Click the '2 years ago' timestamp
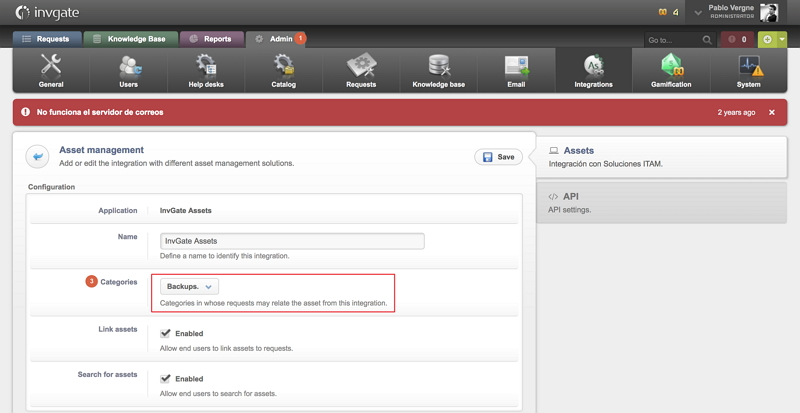Screen dimensions: 800x413 [x=736, y=112]
